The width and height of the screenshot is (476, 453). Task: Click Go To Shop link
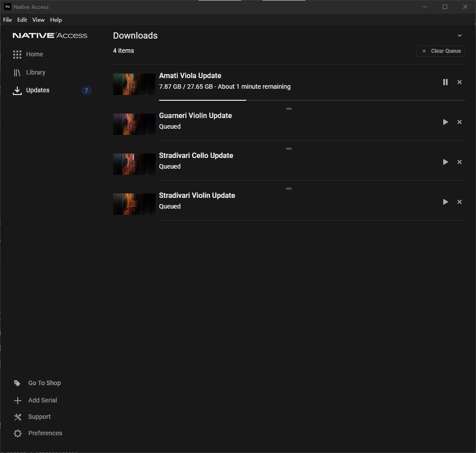coord(44,383)
